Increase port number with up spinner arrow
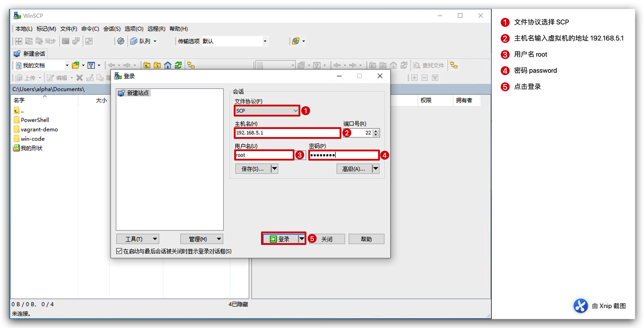Viewport: 644px width, 328px height. pyautogui.click(x=376, y=131)
